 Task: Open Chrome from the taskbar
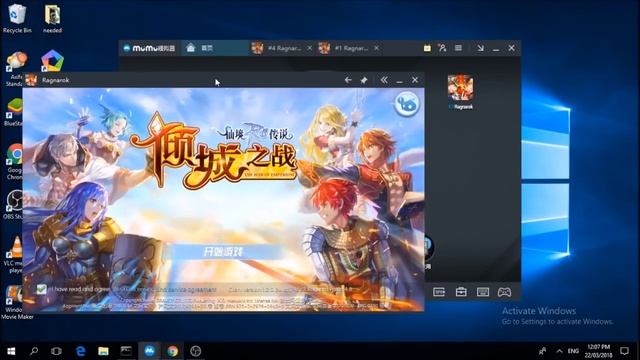click(x=173, y=351)
